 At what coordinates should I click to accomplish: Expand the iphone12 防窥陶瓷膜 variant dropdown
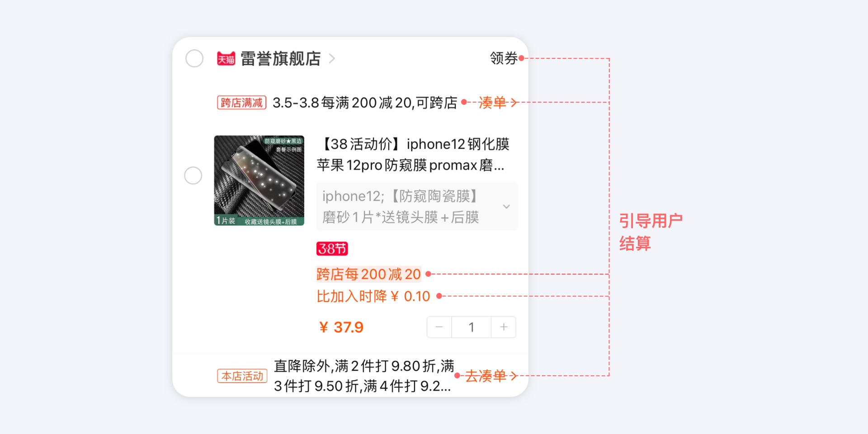pos(417,207)
